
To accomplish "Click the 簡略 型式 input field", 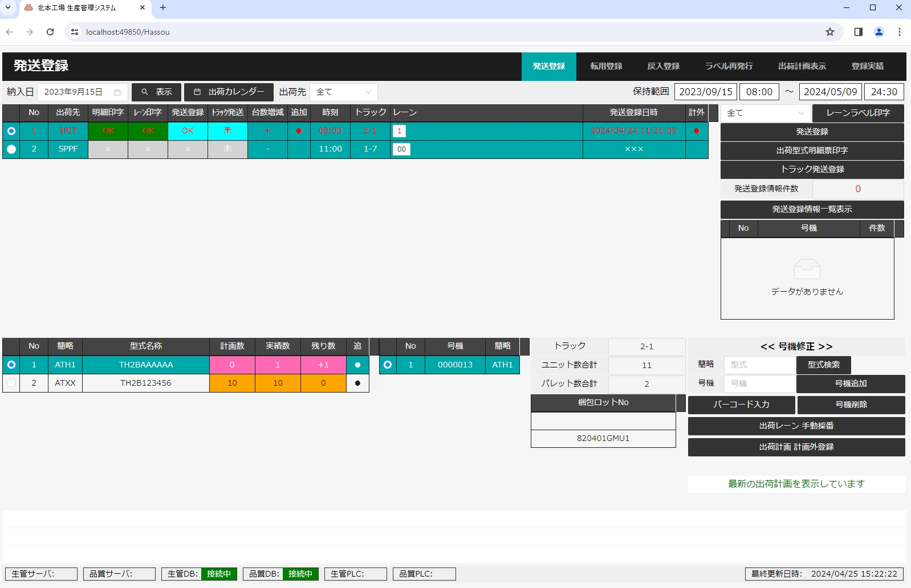I will 760,365.
